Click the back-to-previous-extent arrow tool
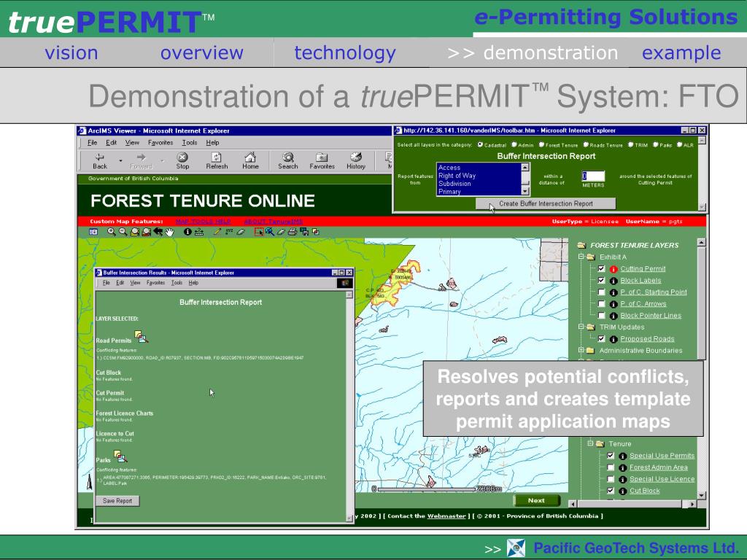This screenshot has width=747, height=560. (x=158, y=232)
